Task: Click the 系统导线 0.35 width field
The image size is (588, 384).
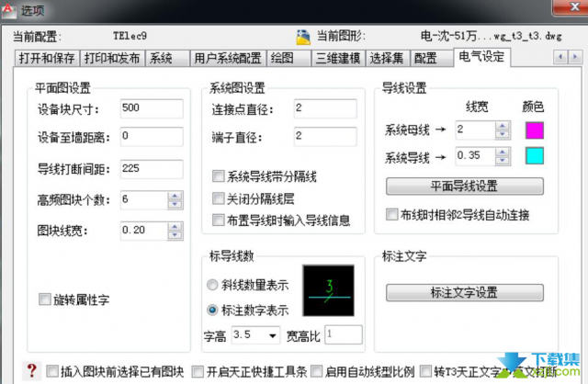Action: pos(475,156)
